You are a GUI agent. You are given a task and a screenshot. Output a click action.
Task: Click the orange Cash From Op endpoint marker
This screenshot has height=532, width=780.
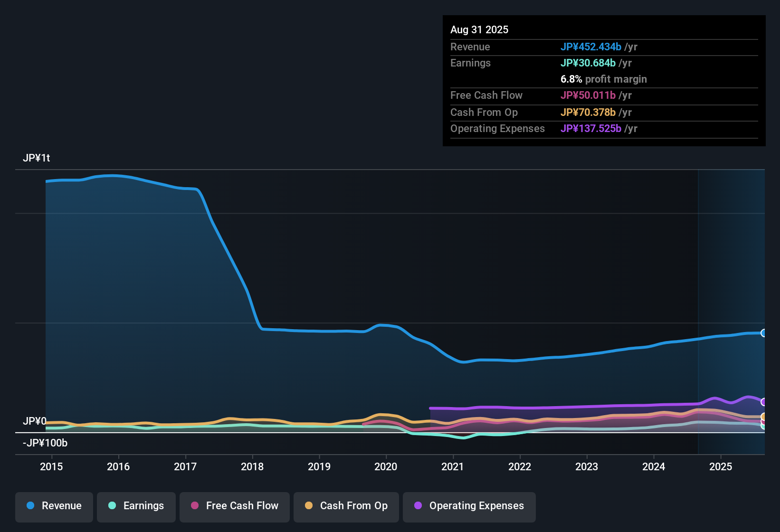[x=763, y=417]
